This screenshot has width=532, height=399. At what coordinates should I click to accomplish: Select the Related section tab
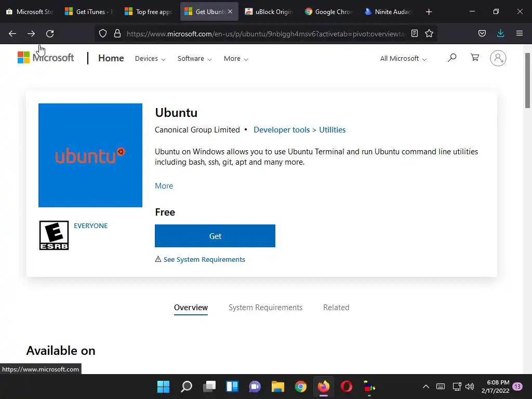point(336,308)
